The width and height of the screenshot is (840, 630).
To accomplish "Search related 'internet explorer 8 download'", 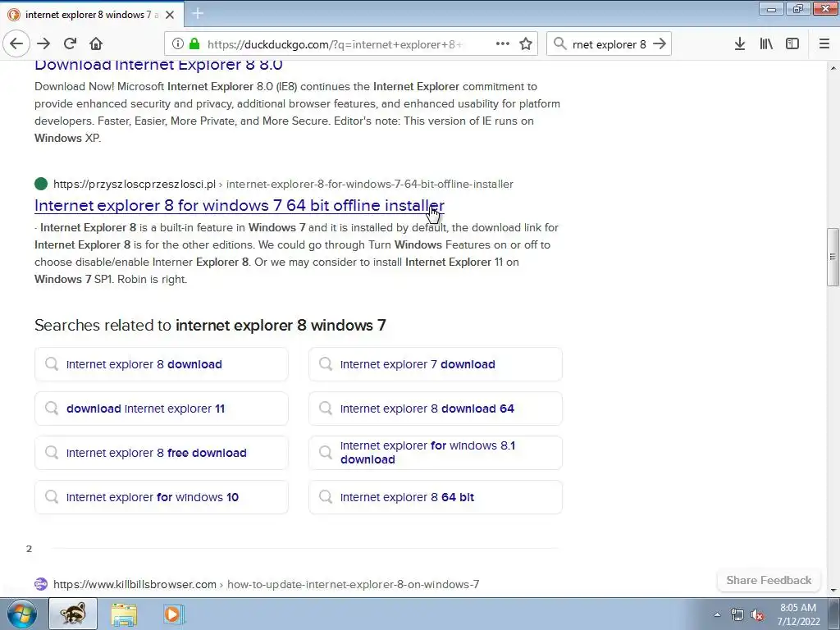I will (x=162, y=364).
